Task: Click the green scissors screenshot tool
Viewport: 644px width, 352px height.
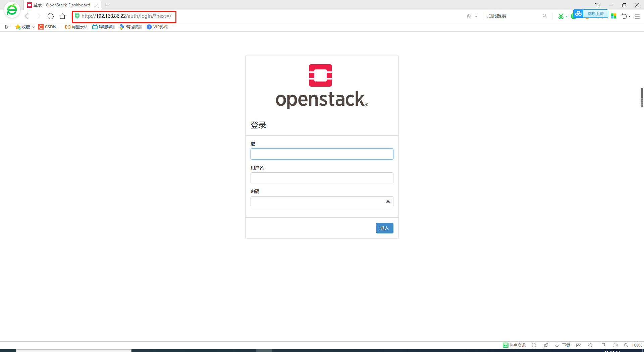Action: point(561,16)
